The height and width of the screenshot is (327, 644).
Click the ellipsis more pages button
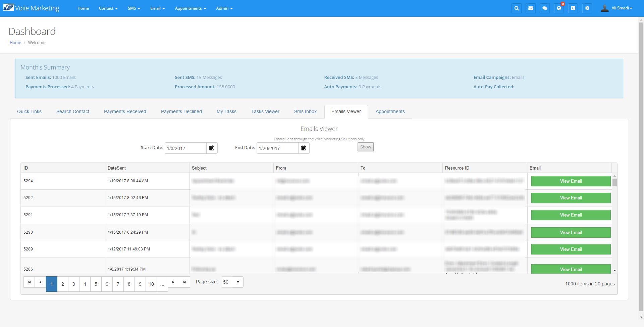tap(162, 284)
